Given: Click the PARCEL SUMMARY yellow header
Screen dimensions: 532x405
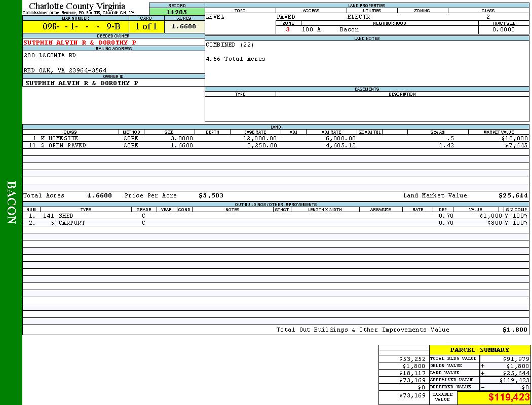Looking at the screenshot, I should point(479,350).
